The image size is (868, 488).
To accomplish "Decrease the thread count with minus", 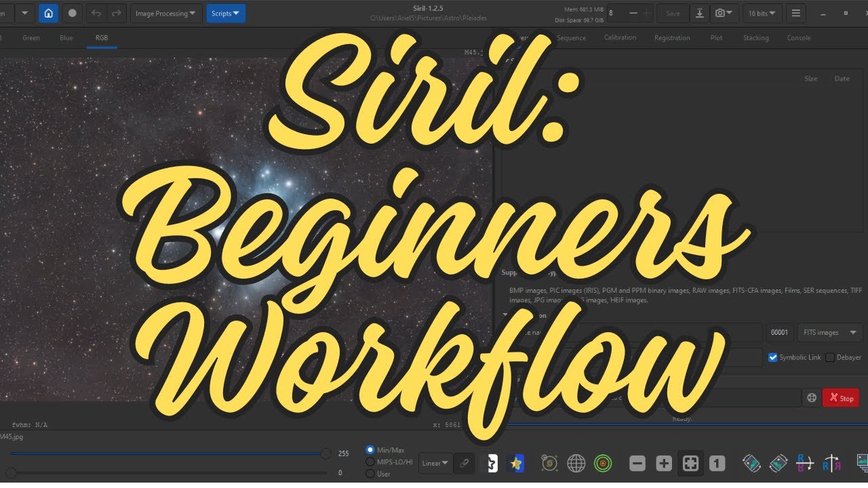I will click(x=633, y=13).
